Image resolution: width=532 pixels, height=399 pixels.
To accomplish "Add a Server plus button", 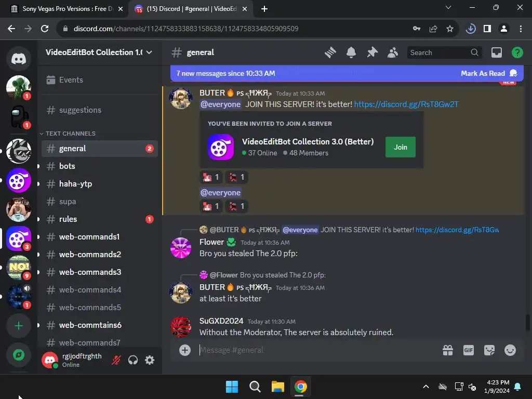I will [x=19, y=326].
